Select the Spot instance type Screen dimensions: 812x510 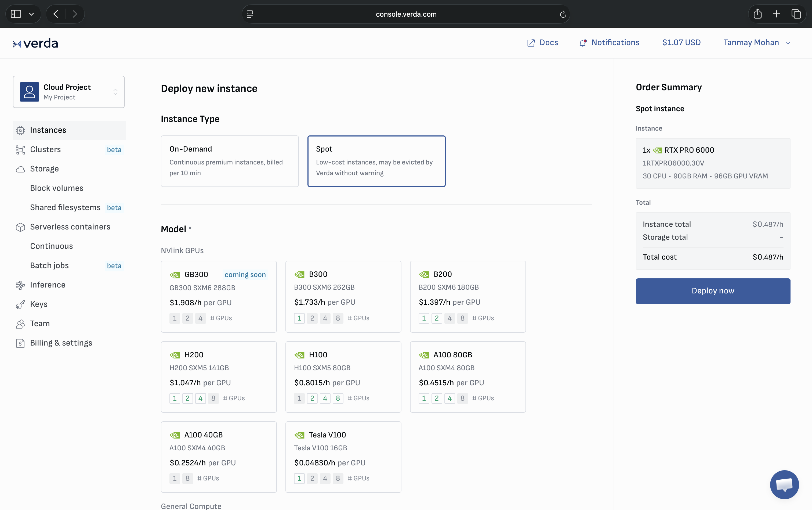click(376, 161)
